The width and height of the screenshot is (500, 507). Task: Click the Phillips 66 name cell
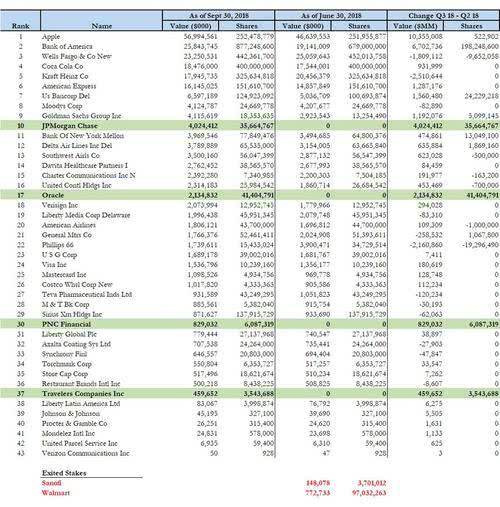[x=58, y=245]
